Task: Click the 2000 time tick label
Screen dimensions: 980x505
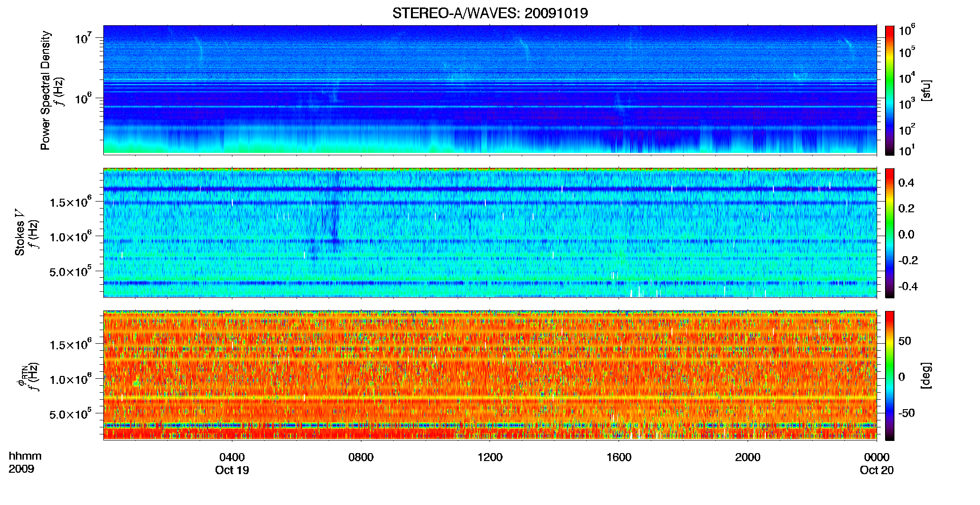Action: 748,457
